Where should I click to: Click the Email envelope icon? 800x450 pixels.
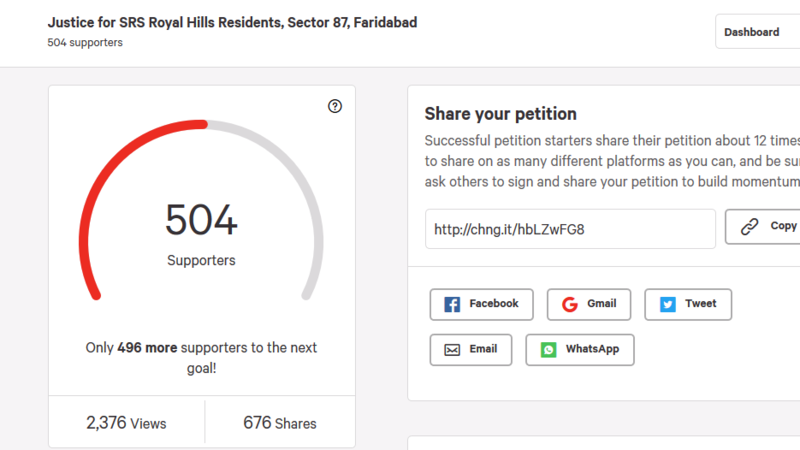coord(452,350)
